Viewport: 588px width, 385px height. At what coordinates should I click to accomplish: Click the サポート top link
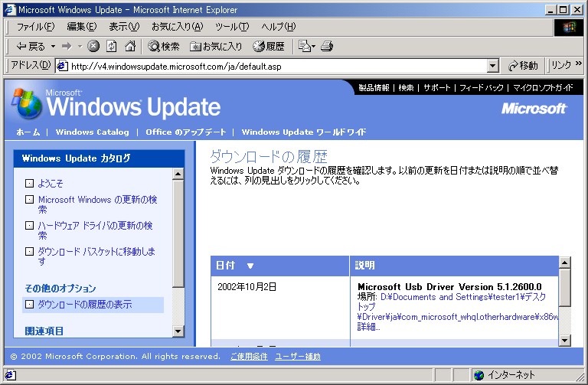(x=437, y=88)
